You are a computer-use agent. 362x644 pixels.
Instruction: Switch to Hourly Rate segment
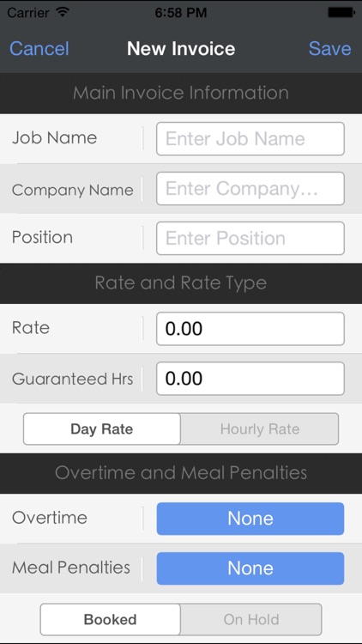[x=260, y=428]
